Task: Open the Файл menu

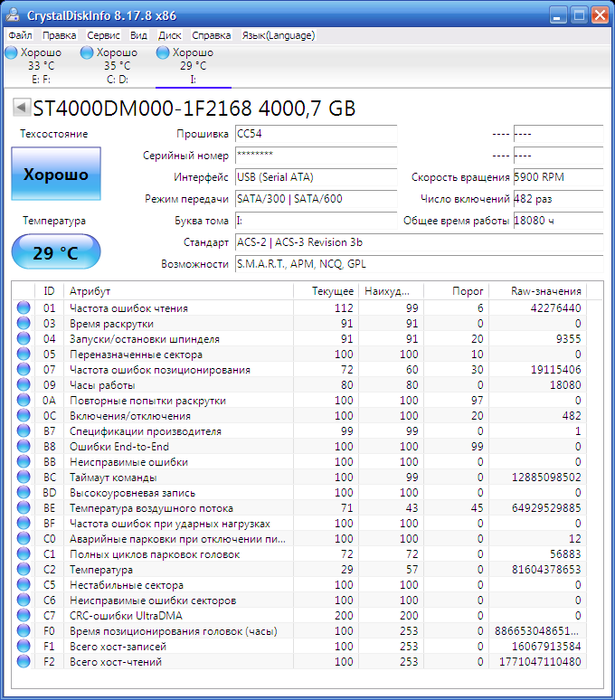Action: (20, 35)
